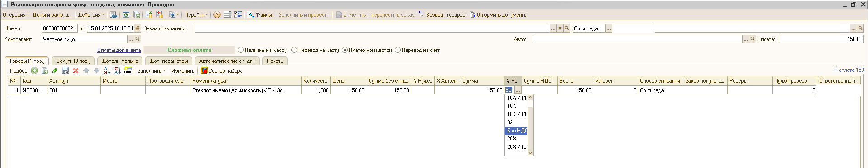Image resolution: width=868 pixels, height=168 pixels.
Task: Click the scrollbar of the VAT rate list
Action: tap(531, 125)
